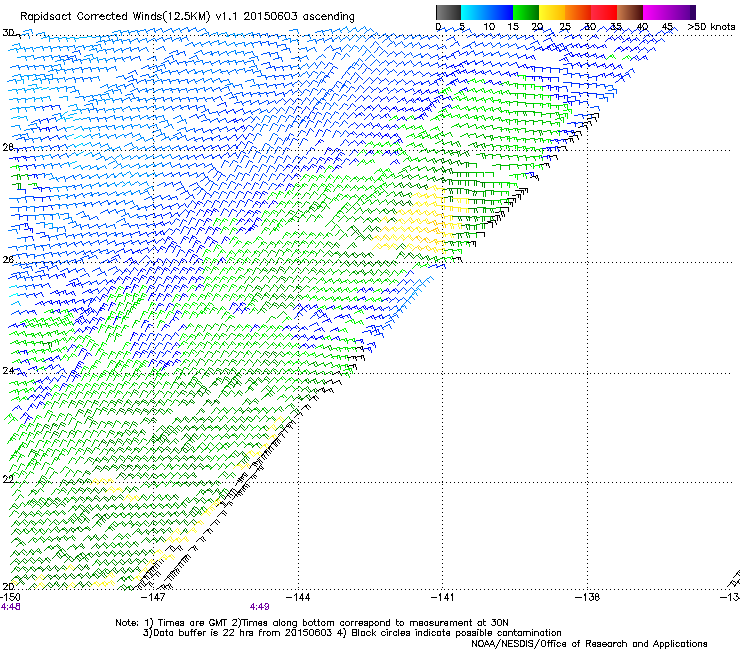This screenshot has width=740, height=650.
Task: Click the purple '4:49' time label
Action: point(260,607)
